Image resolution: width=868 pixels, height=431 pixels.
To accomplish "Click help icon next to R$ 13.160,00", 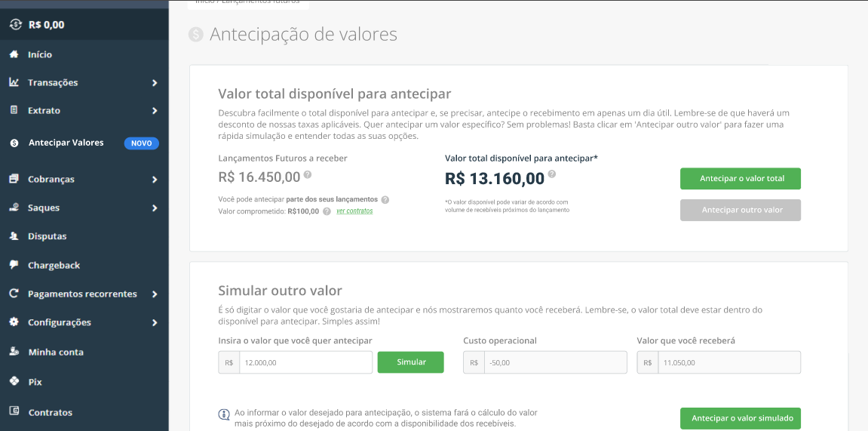I will (x=551, y=174).
